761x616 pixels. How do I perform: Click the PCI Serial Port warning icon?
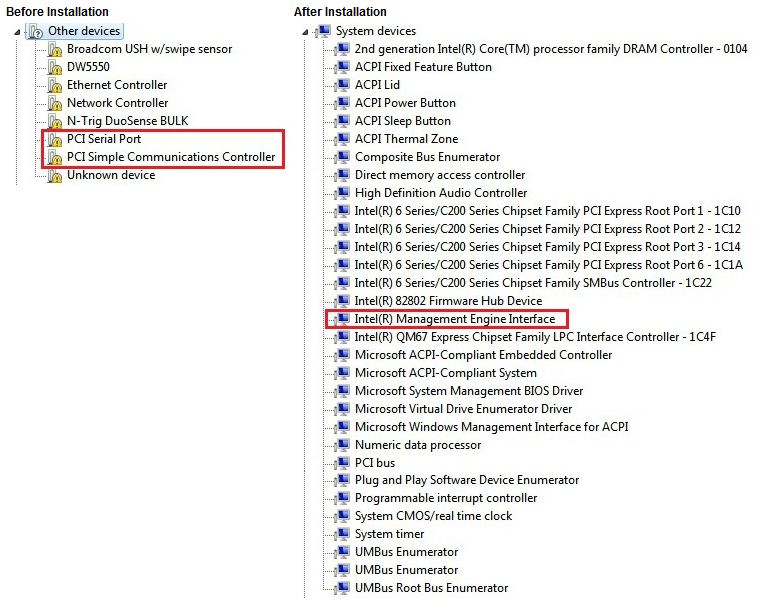54,139
